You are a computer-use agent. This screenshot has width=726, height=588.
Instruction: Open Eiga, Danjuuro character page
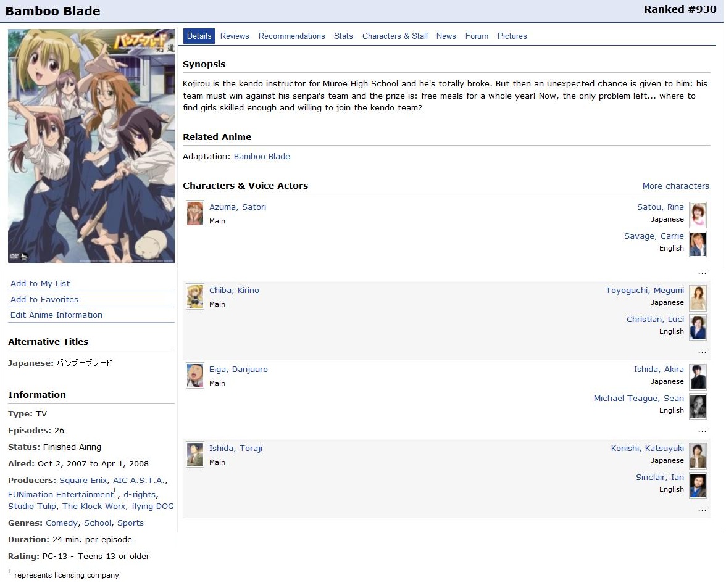pyautogui.click(x=238, y=369)
